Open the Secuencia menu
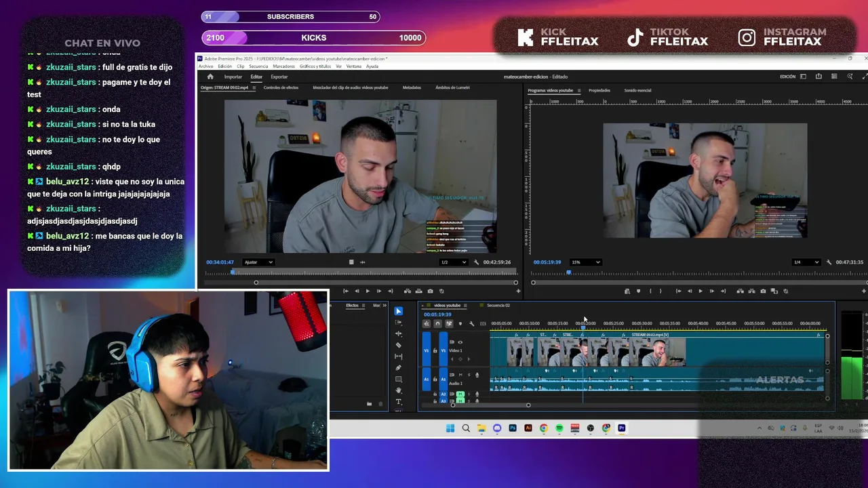This screenshot has height=488, width=868. (x=258, y=66)
